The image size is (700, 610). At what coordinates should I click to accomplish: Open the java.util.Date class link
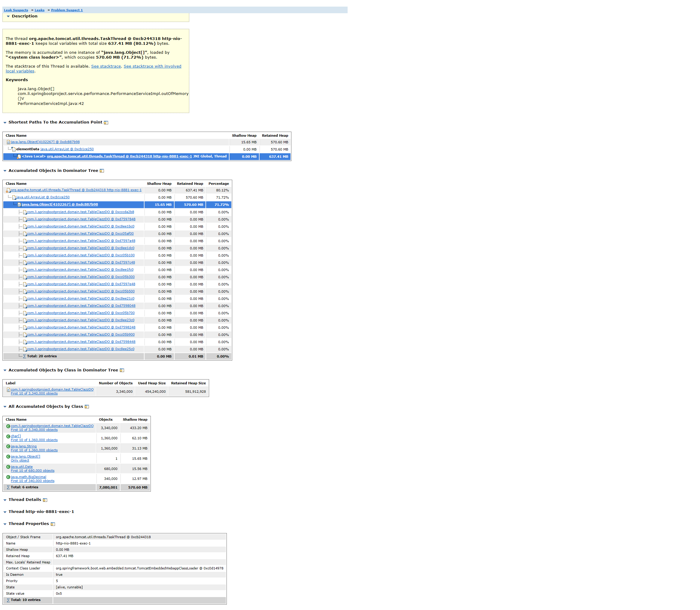22,467
